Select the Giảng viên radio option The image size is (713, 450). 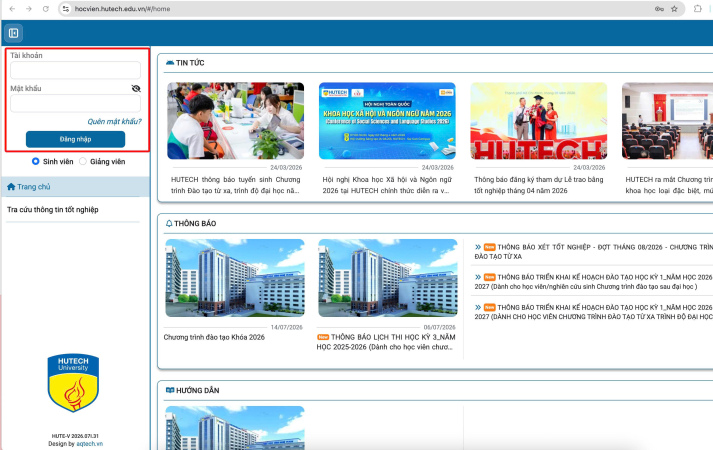(83, 161)
